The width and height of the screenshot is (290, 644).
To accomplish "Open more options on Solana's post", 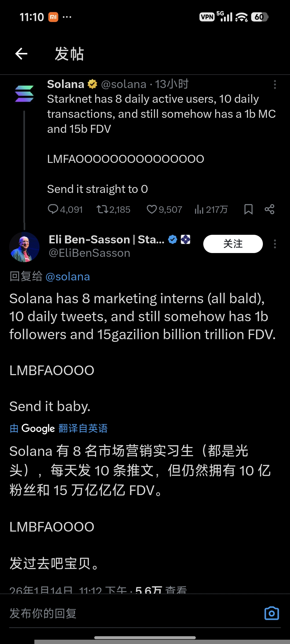I will [275, 85].
